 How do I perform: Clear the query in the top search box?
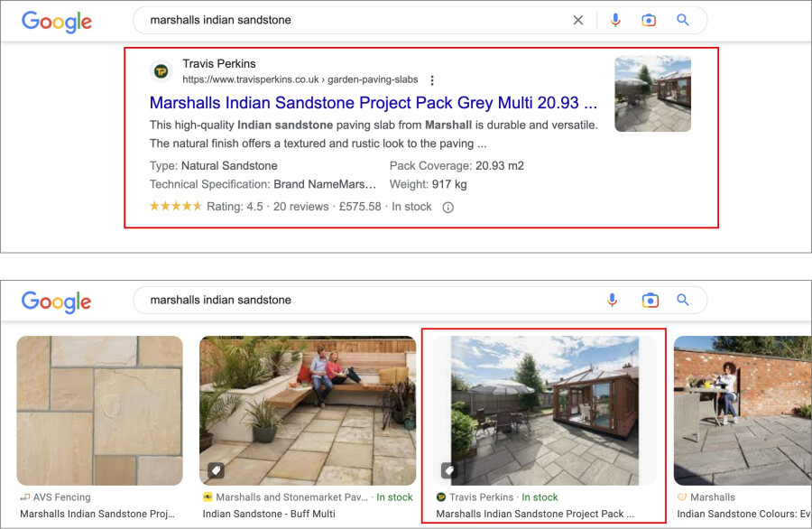pyautogui.click(x=578, y=20)
